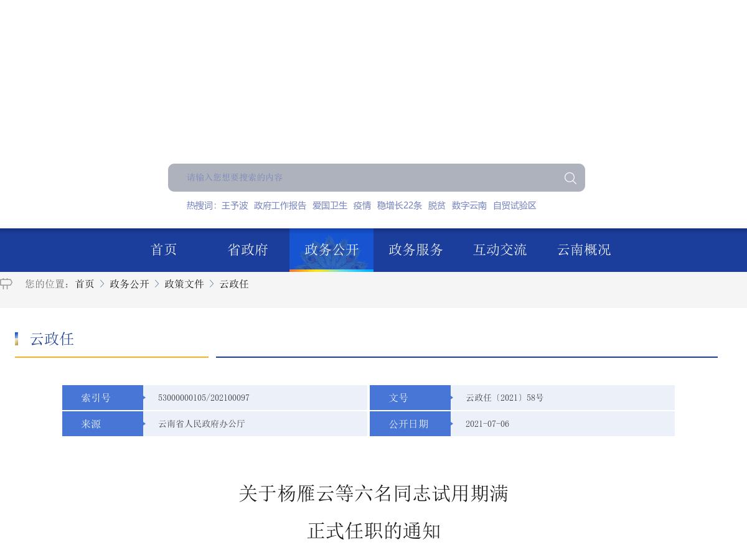Click the 云政任 section heading
Viewport: 747px width, 560px height.
pyautogui.click(x=52, y=339)
